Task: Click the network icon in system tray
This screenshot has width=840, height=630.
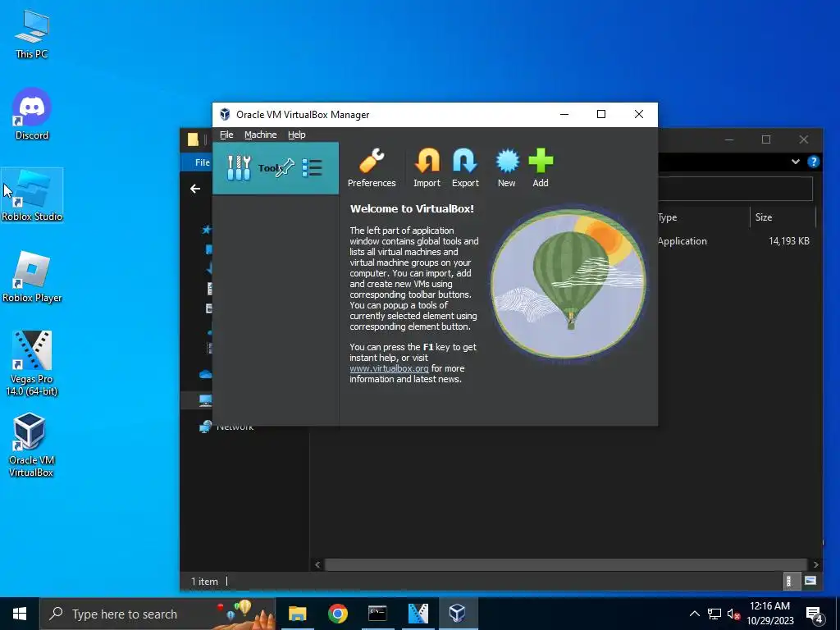Action: 714,614
